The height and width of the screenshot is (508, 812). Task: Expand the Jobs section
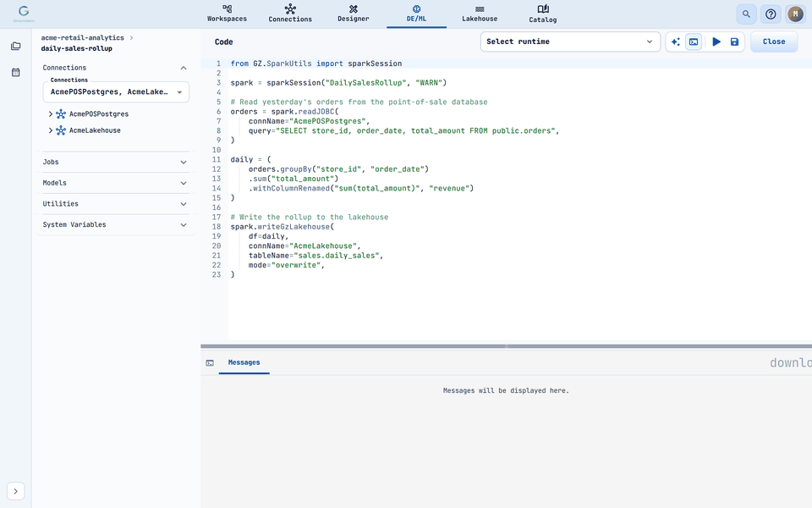(115, 163)
